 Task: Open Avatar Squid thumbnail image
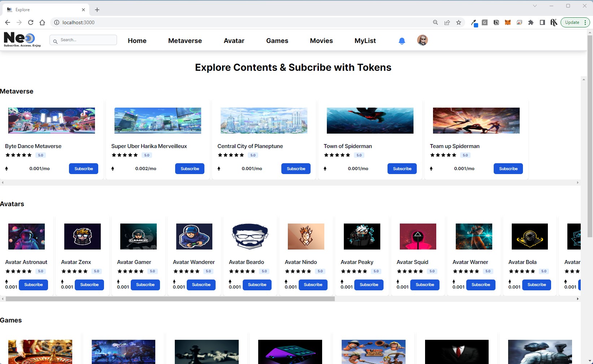click(418, 237)
